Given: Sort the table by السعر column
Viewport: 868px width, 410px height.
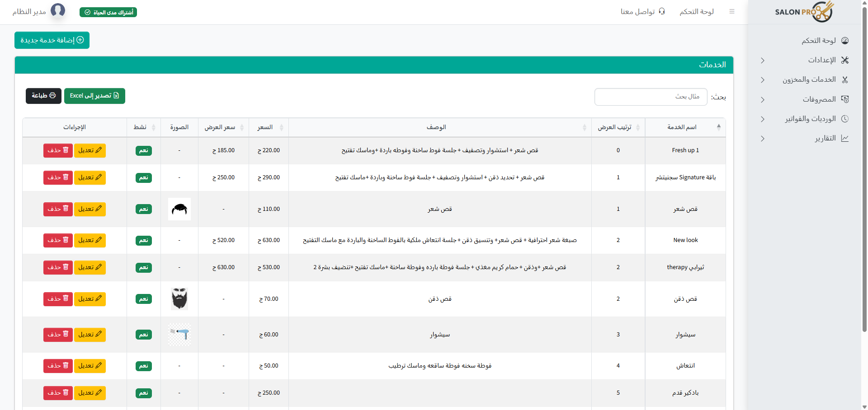Looking at the screenshot, I should pos(269,127).
